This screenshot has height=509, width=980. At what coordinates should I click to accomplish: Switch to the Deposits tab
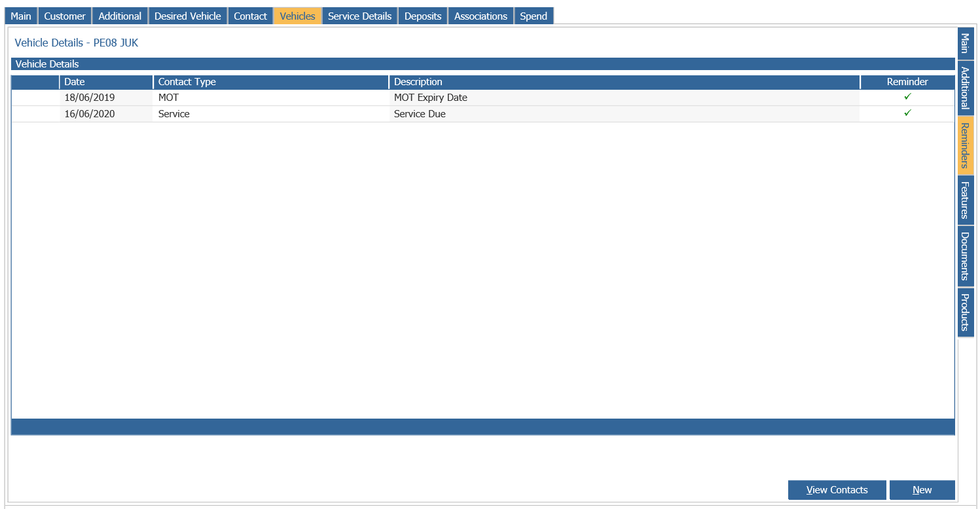[x=423, y=16]
